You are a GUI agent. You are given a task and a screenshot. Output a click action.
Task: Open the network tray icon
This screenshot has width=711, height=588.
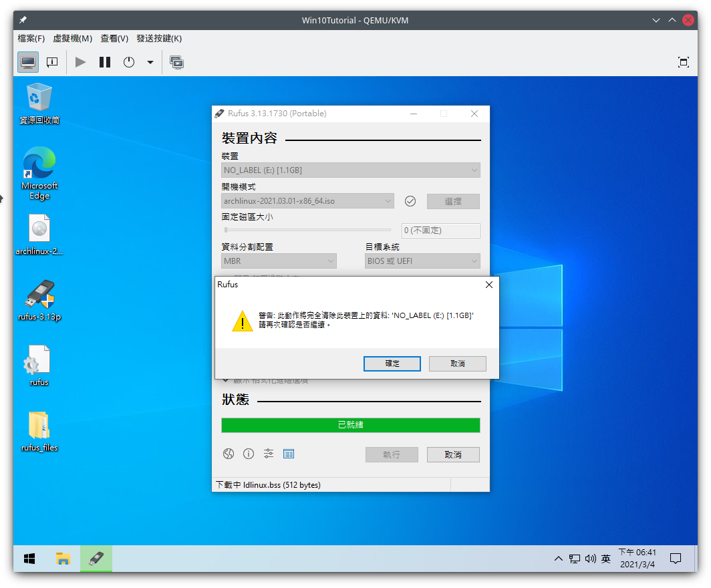pos(575,559)
